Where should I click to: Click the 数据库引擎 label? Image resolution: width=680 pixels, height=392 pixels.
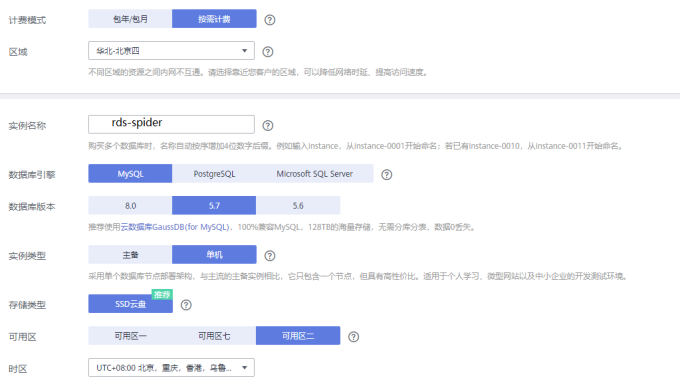click(x=32, y=175)
